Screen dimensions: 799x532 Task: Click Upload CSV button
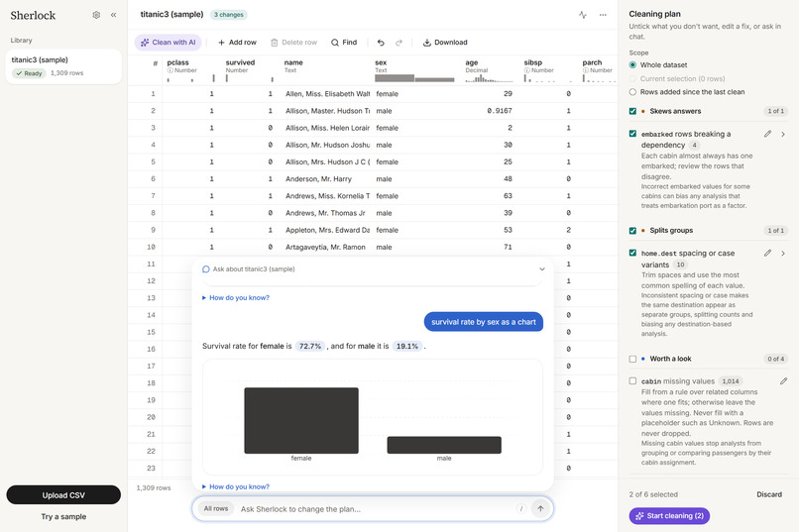click(x=63, y=494)
